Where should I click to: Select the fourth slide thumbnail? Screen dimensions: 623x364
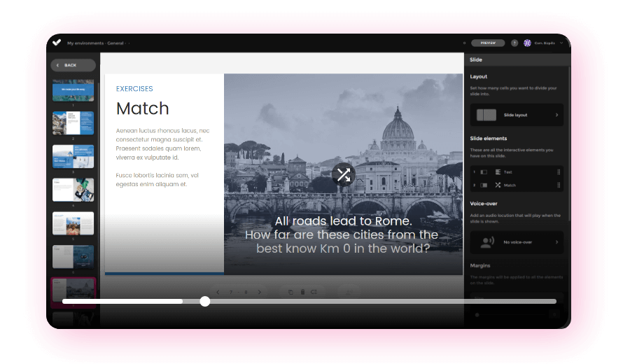(x=73, y=190)
